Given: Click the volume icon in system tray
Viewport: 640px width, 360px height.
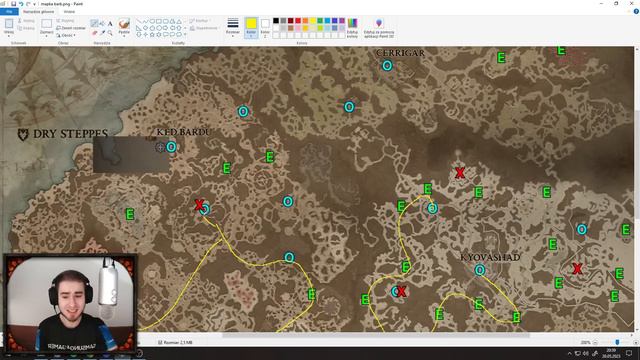Looking at the screenshot, I should pyautogui.click(x=586, y=353).
